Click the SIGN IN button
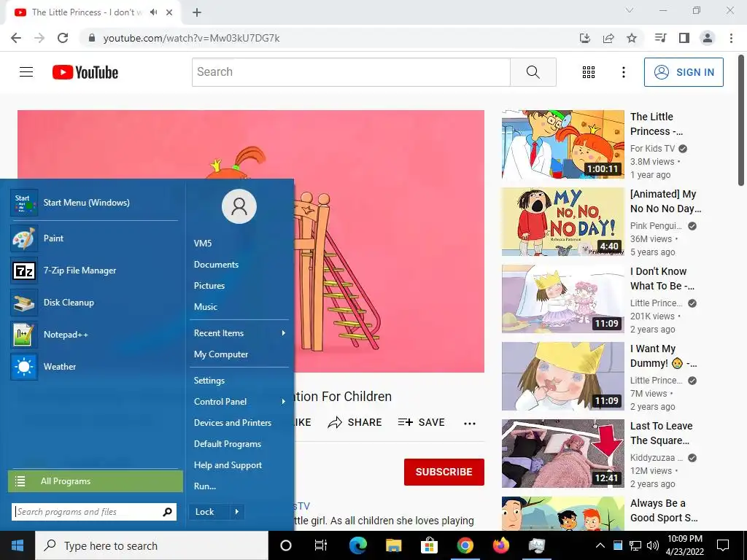Screen dimensions: 747x560 684,72
